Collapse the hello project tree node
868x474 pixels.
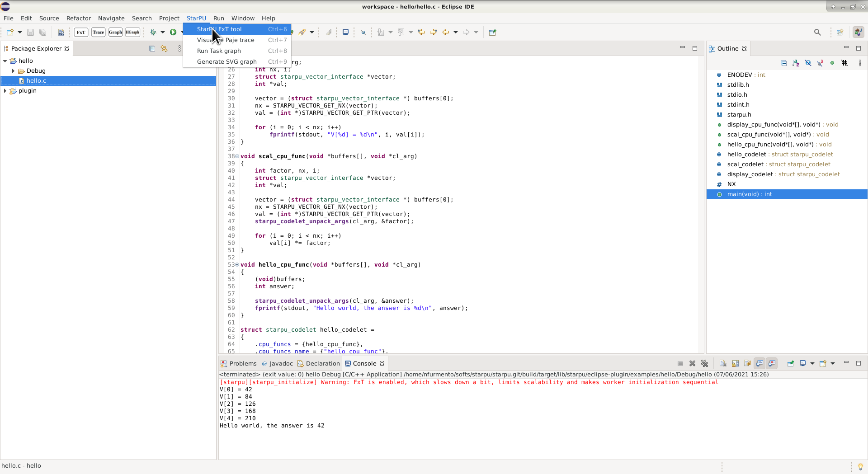pyautogui.click(x=5, y=61)
